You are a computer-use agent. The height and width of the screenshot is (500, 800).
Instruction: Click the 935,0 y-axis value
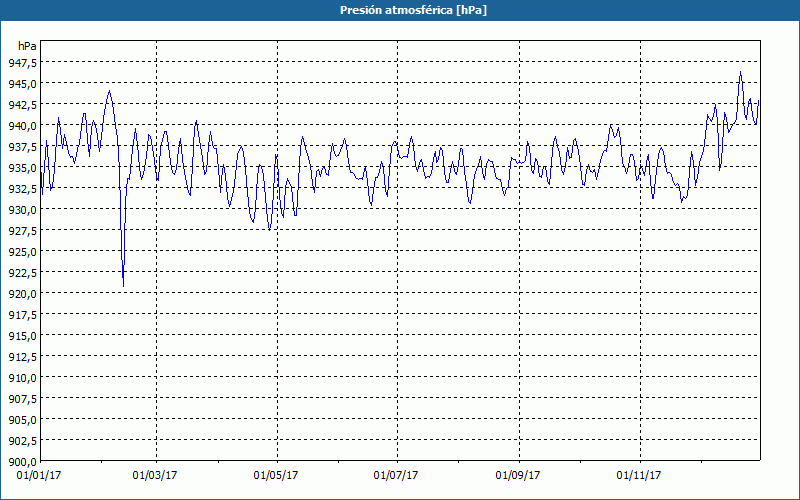22,167
